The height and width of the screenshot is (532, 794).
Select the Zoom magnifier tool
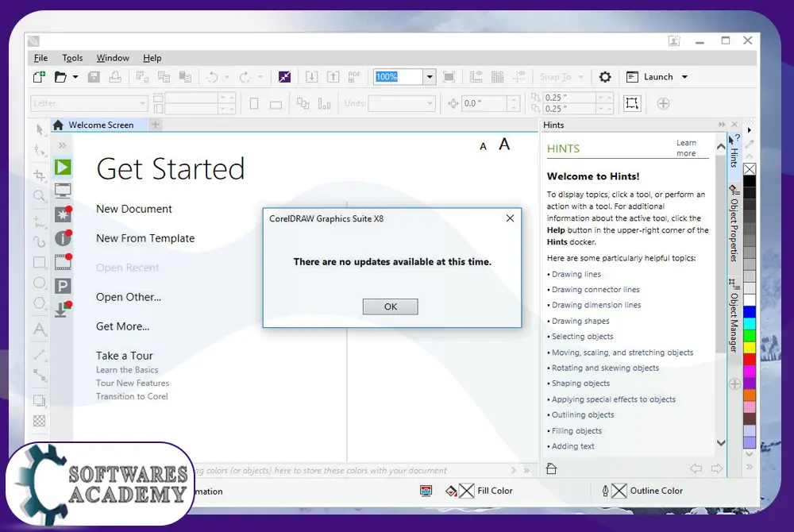point(40,196)
